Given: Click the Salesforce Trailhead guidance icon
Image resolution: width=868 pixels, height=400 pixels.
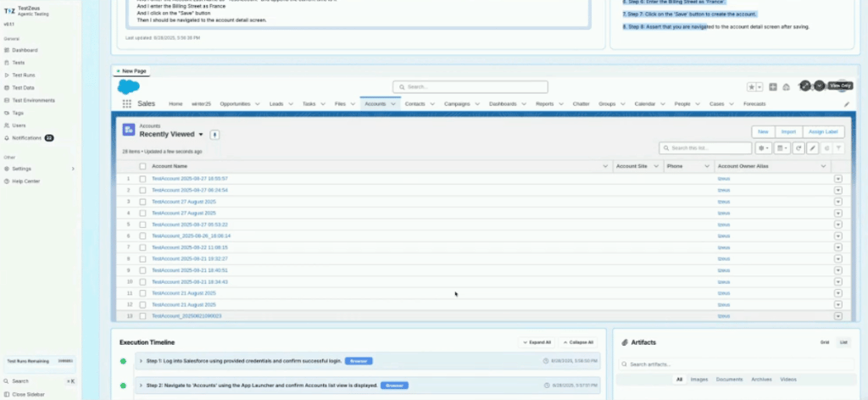Looking at the screenshot, I should [785, 86].
